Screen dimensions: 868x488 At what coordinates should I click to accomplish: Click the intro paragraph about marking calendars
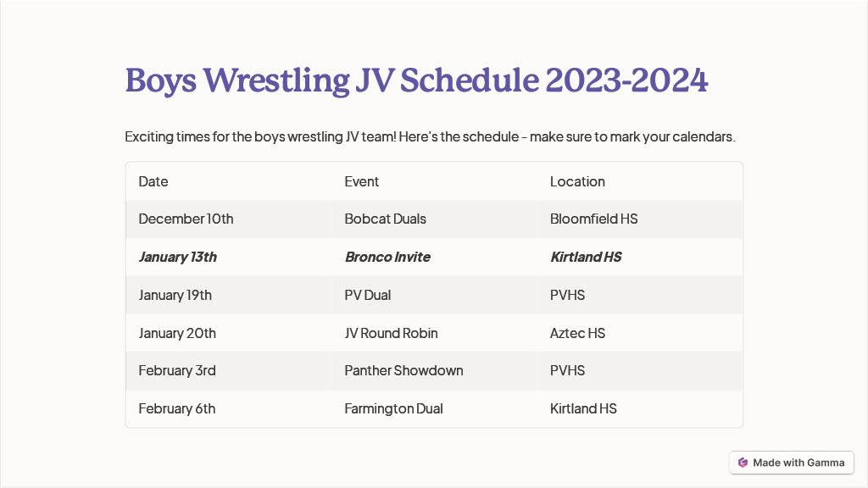pos(430,136)
